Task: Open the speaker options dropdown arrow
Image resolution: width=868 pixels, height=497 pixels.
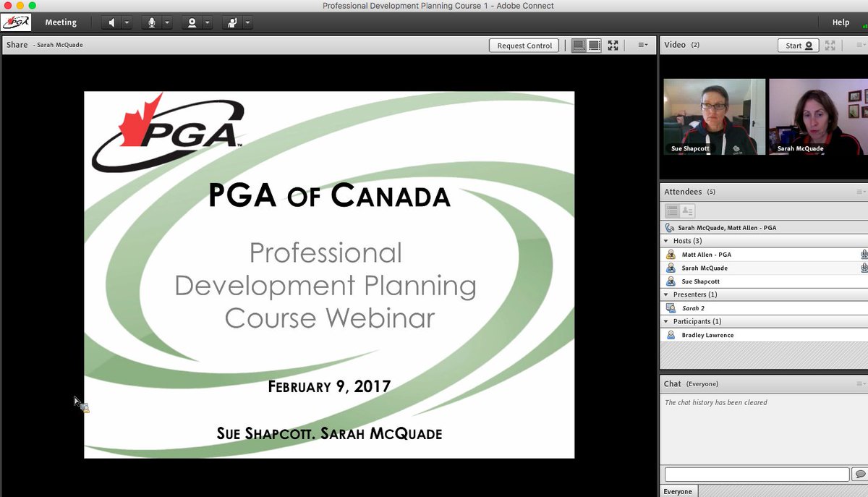Action: click(127, 22)
